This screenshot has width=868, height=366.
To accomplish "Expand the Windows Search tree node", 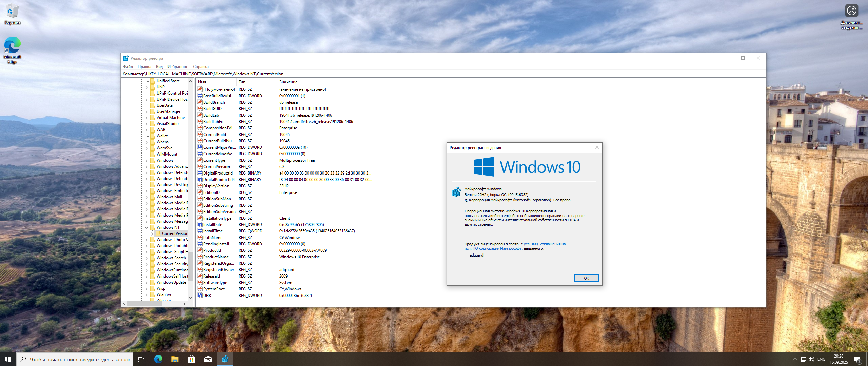I will (x=147, y=258).
